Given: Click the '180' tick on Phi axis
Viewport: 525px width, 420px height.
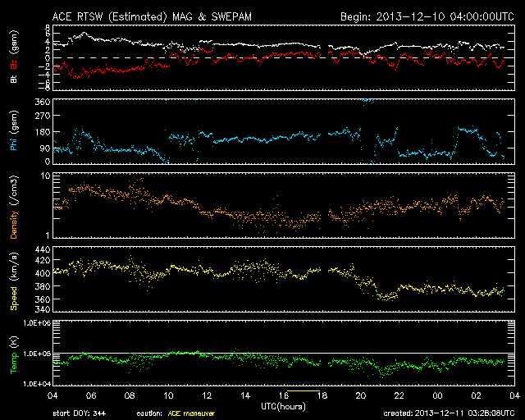Looking at the screenshot, I should pyautogui.click(x=43, y=132).
